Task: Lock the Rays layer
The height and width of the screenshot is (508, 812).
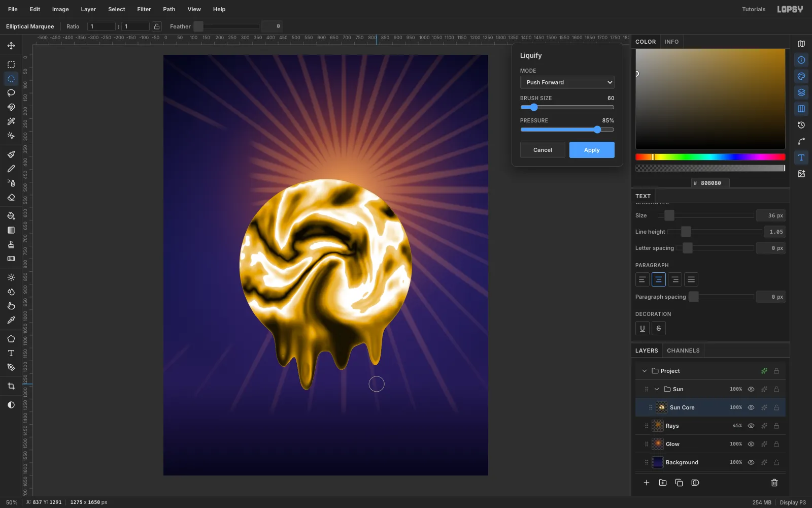Action: (776, 426)
